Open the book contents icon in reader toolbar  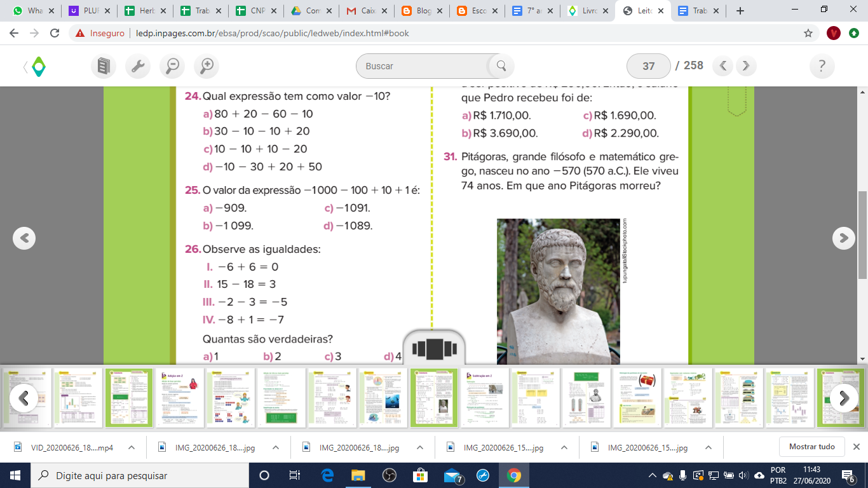tap(104, 66)
